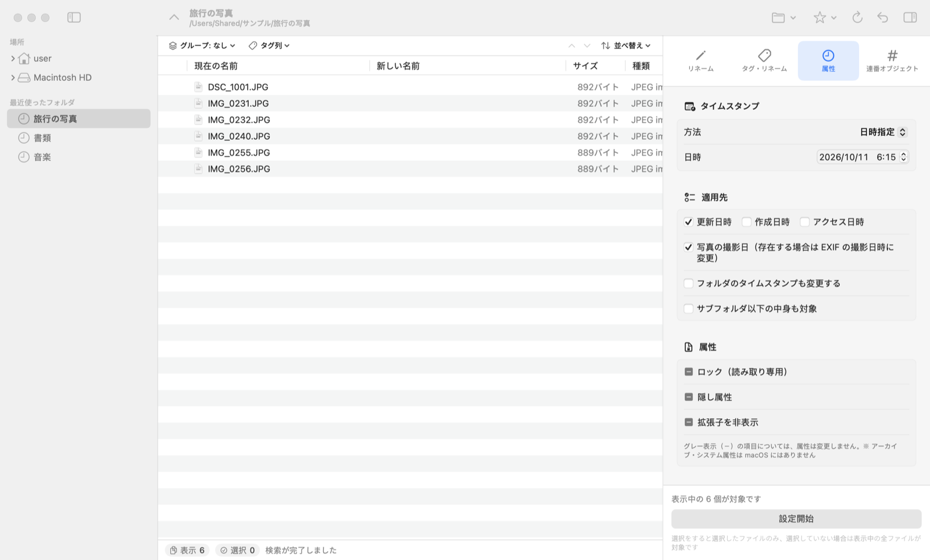Click the file icon of IMG_0256.JPG

[198, 168]
